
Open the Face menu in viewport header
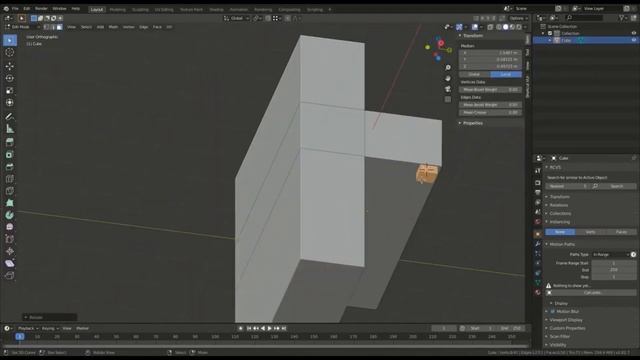coord(157,27)
